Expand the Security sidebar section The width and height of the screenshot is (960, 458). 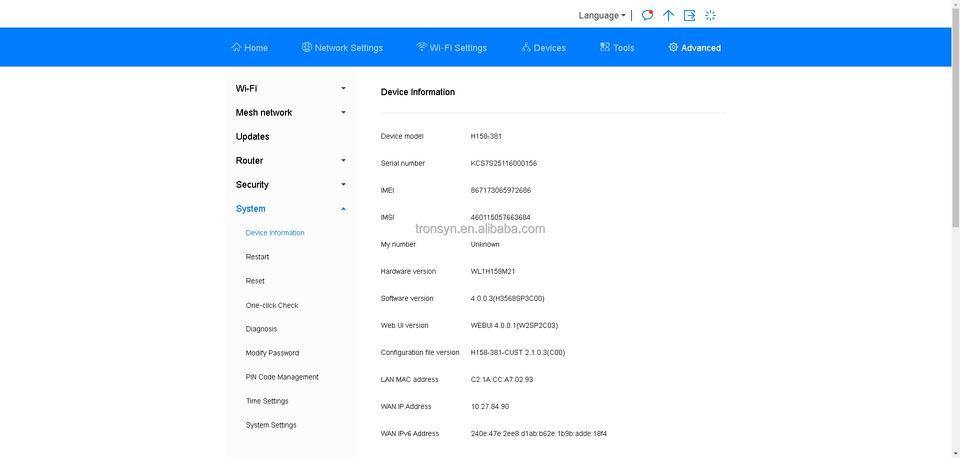pyautogui.click(x=290, y=185)
